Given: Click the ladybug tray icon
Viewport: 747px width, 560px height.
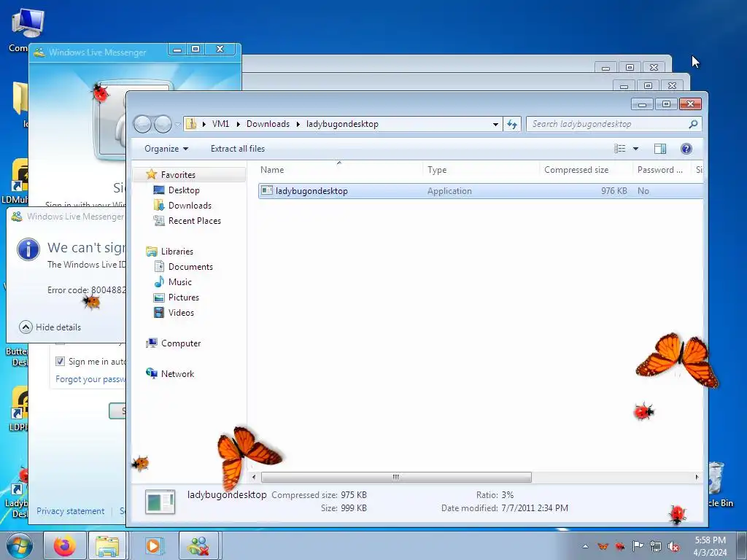Looking at the screenshot, I should tap(620, 546).
